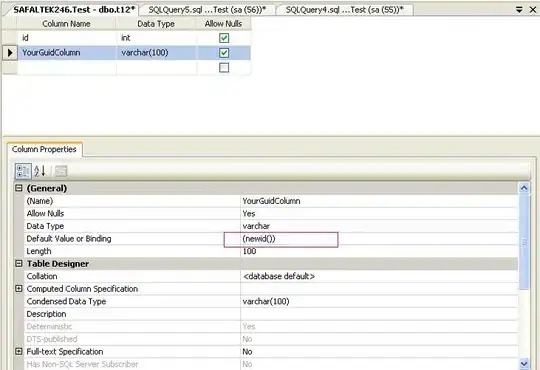Expand Full-text Specification
The height and width of the screenshot is (370, 540).
click(19, 351)
